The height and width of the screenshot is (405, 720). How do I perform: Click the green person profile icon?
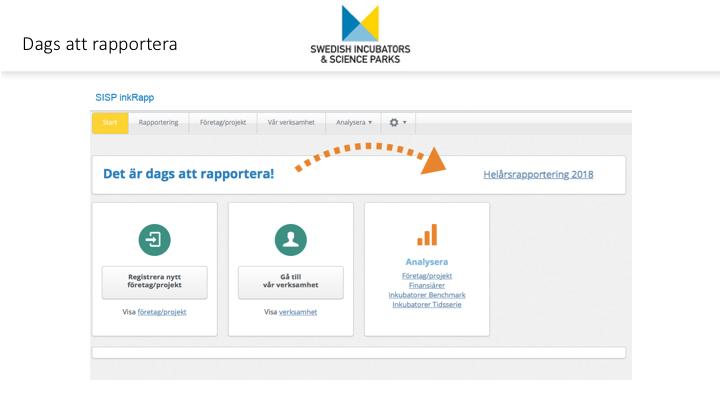291,240
